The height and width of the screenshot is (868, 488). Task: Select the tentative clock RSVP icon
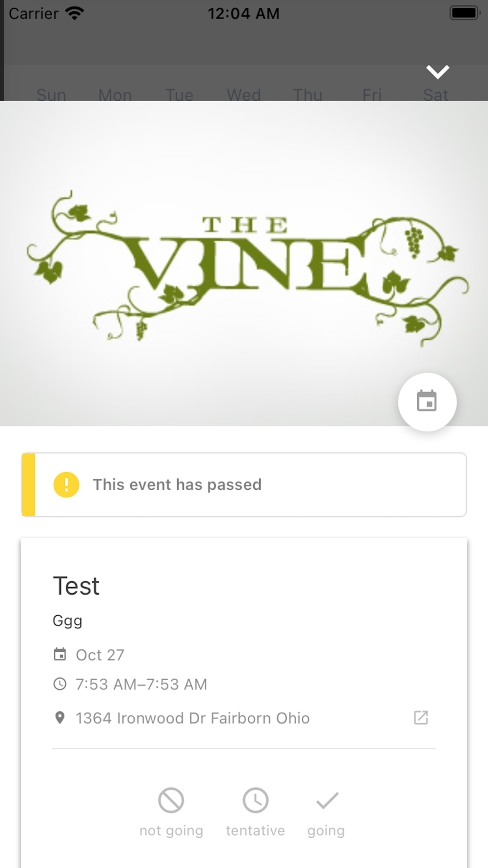tap(255, 800)
